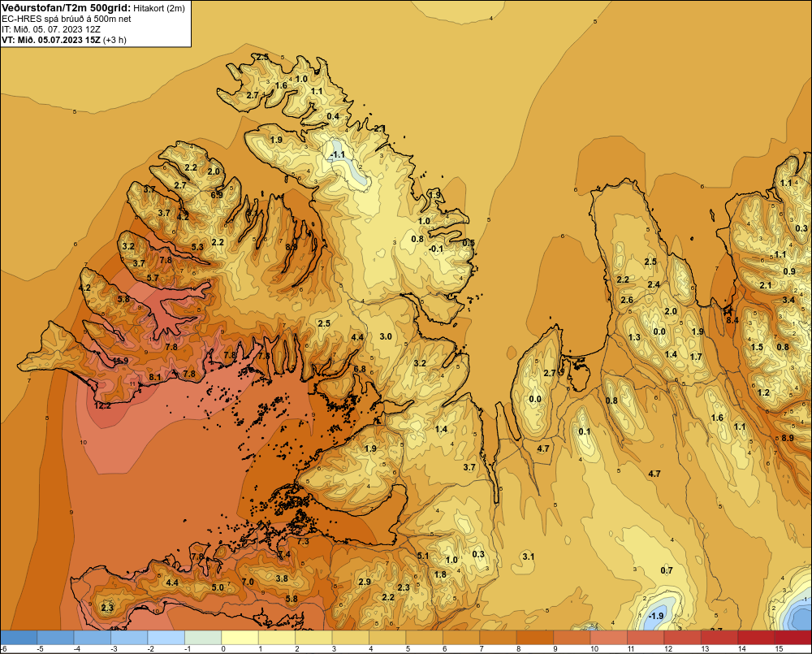Click the 1.5 temperature value
Viewport: 812px width, 654px height.
click(757, 347)
